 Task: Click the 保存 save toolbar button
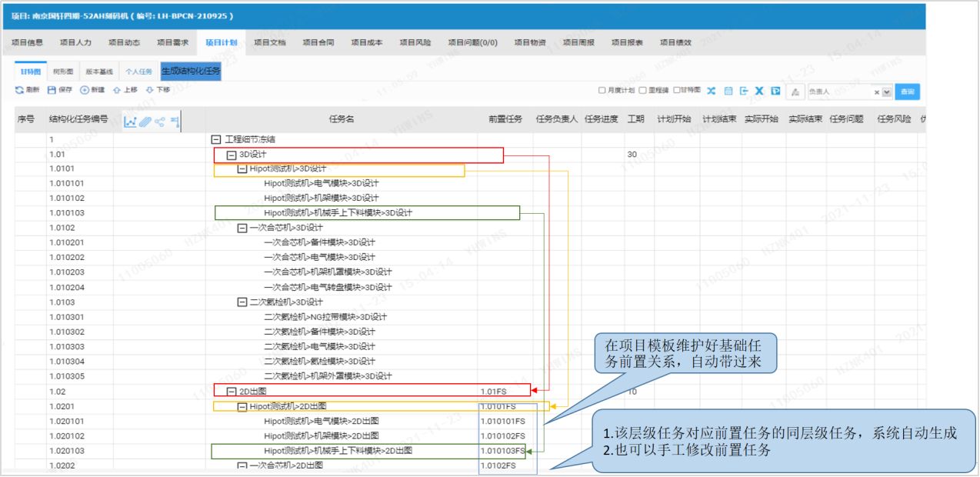click(x=60, y=90)
